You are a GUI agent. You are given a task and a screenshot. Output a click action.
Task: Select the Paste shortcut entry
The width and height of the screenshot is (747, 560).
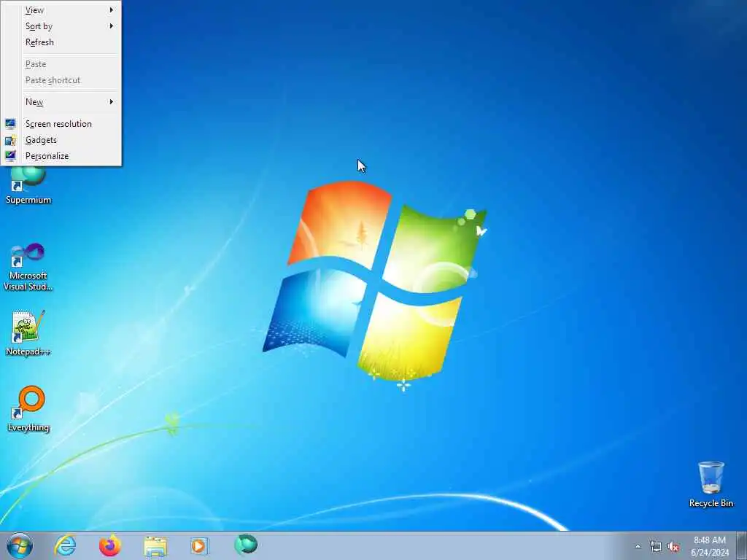pyautogui.click(x=61, y=80)
